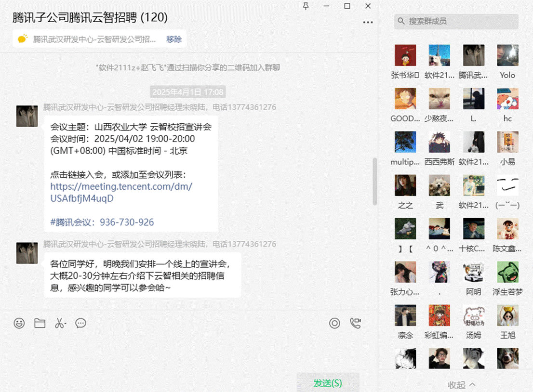Remove the pinned announcement via 移除
Viewport: 533px width, 392px height.
click(x=173, y=39)
